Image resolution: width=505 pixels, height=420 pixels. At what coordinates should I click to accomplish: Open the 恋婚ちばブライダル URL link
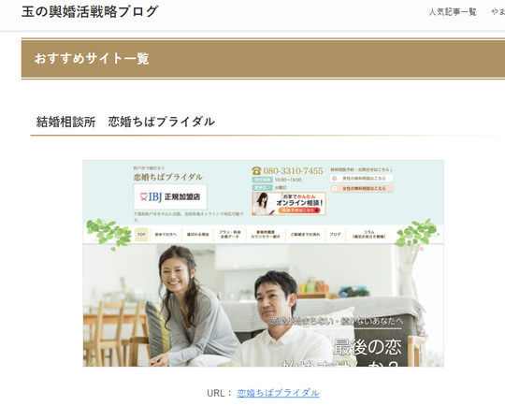(x=278, y=393)
